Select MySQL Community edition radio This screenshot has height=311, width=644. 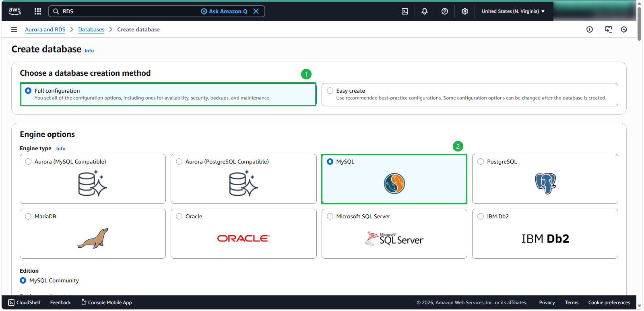[23, 280]
